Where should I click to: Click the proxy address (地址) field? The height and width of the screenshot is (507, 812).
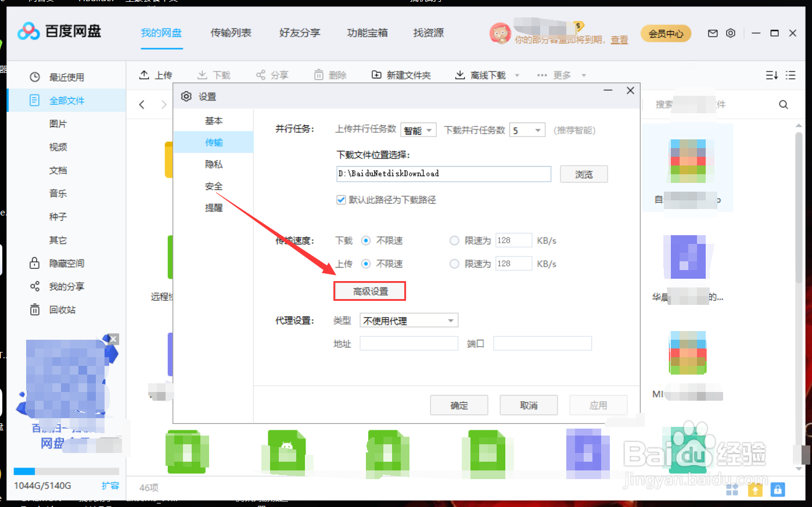pyautogui.click(x=409, y=343)
